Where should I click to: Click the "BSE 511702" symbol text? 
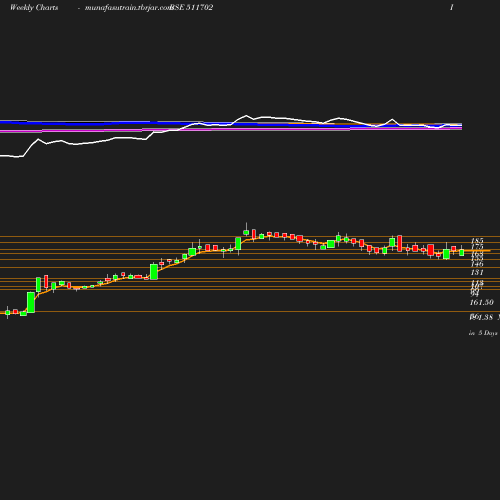[x=191, y=7]
